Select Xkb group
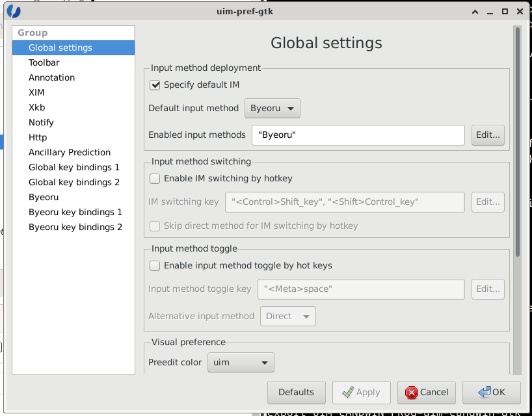 coord(73,107)
